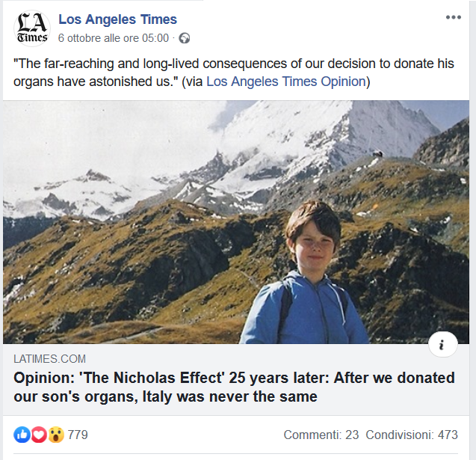
Task: Click the '(via' text before Opinion link
Action: (193, 81)
